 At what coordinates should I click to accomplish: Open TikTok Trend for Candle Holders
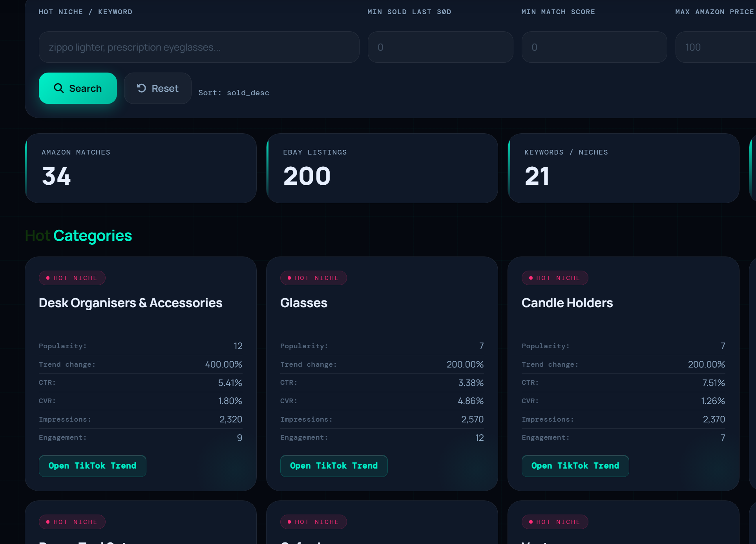coord(575,466)
